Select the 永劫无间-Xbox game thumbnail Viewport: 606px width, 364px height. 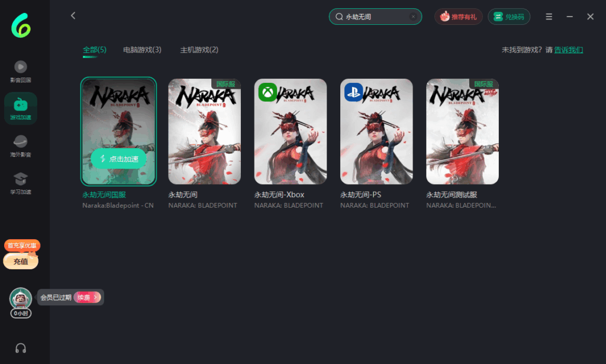click(291, 131)
